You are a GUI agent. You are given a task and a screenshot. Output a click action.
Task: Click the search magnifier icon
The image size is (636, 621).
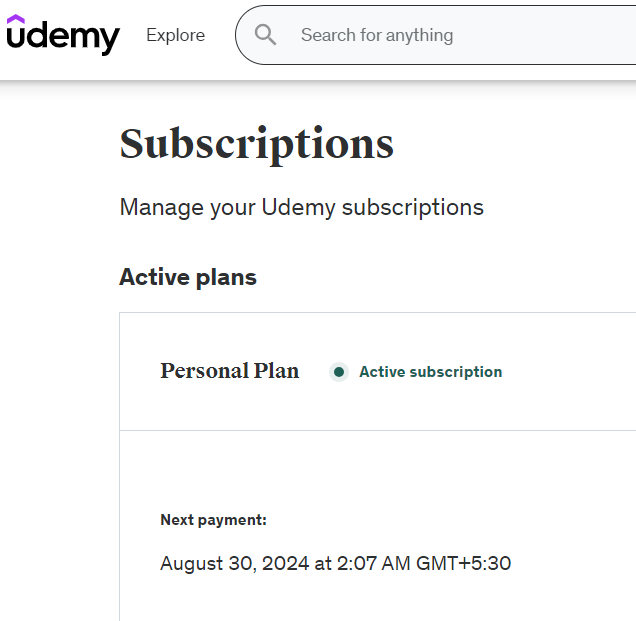click(x=265, y=35)
